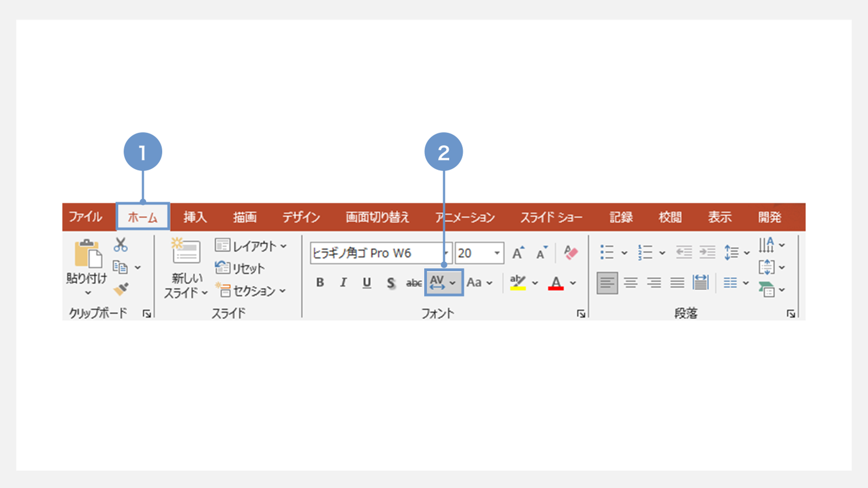The width and height of the screenshot is (868, 488).
Task: Expand the 貼り付け options arrow
Action: 88,293
